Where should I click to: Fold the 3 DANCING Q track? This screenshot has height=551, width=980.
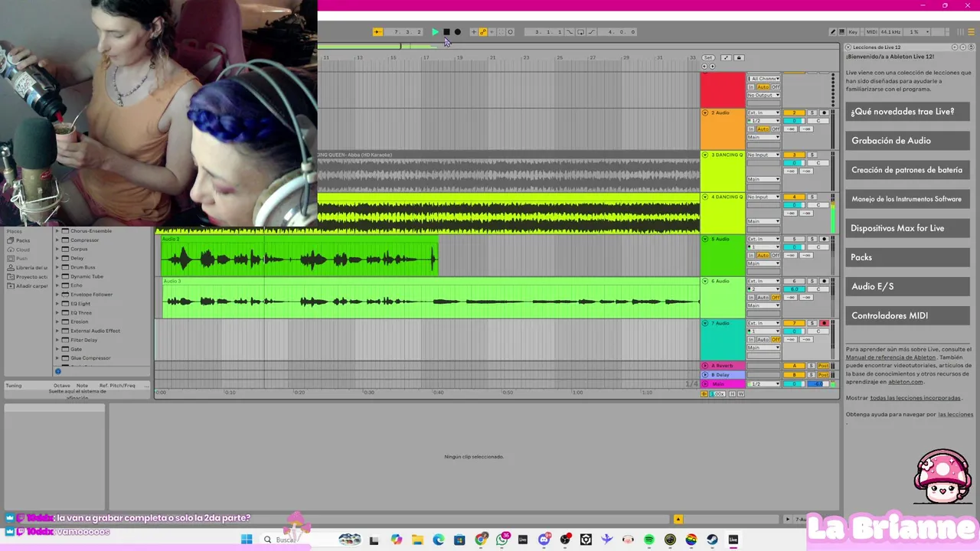coord(705,155)
